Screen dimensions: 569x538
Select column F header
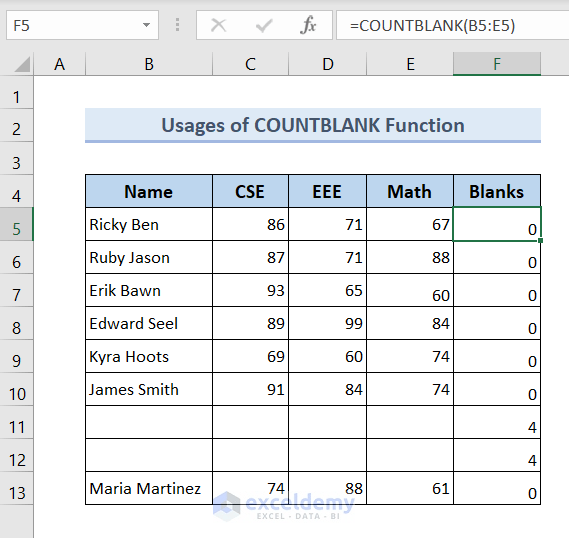tap(497, 64)
